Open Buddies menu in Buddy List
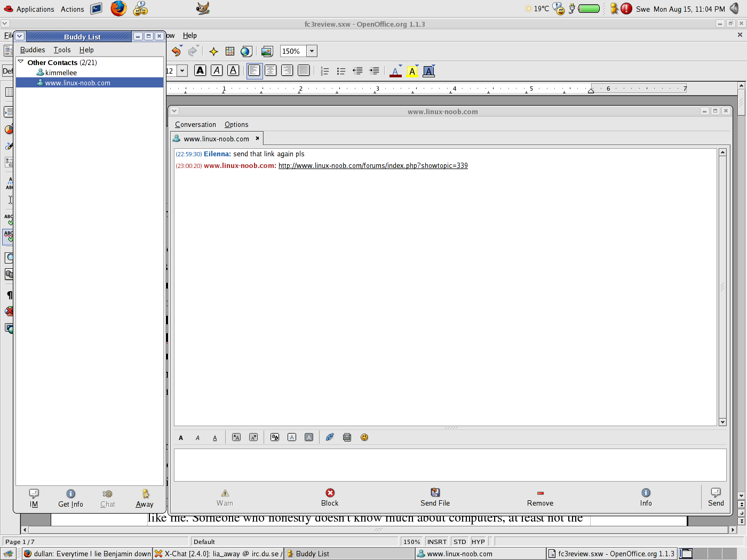747x560 pixels. click(33, 50)
